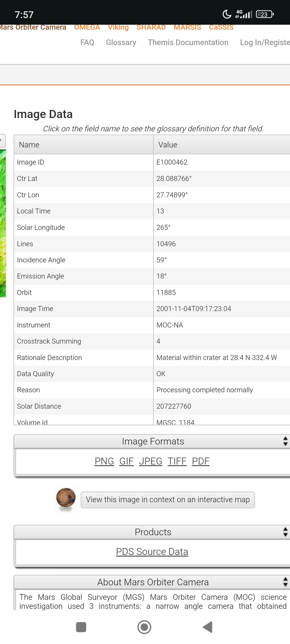Open Themis Documentation link
Image resolution: width=290 pixels, height=644 pixels.
[x=188, y=42]
